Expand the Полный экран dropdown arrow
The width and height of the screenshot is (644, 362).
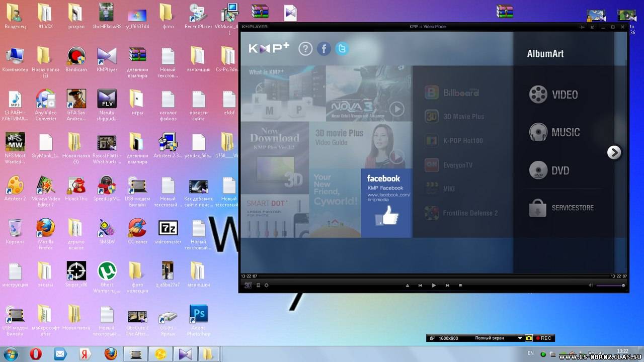tap(520, 338)
